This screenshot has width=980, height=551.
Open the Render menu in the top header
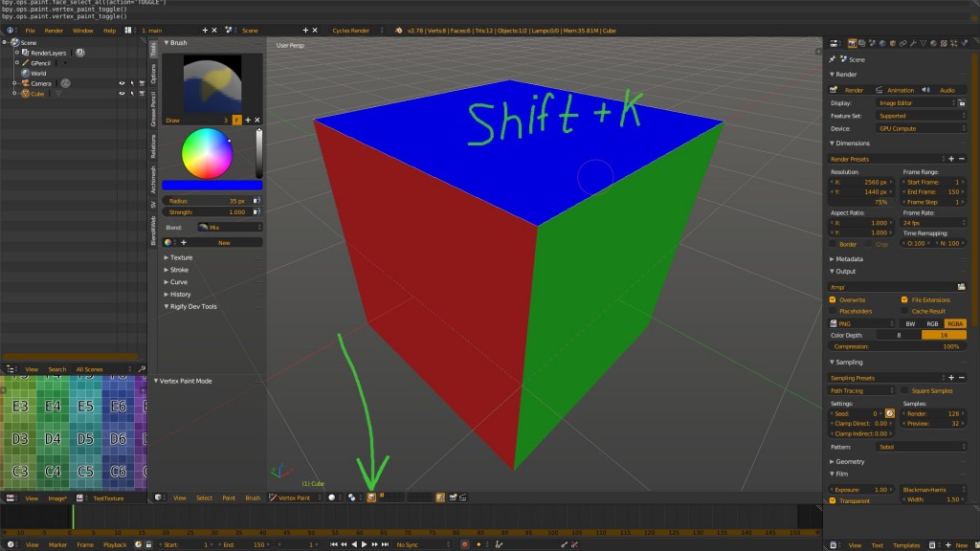pyautogui.click(x=55, y=30)
